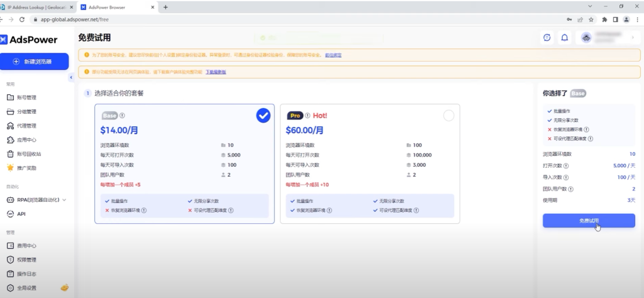
Task: Click the 权限管理 shield icon
Action: (10, 260)
